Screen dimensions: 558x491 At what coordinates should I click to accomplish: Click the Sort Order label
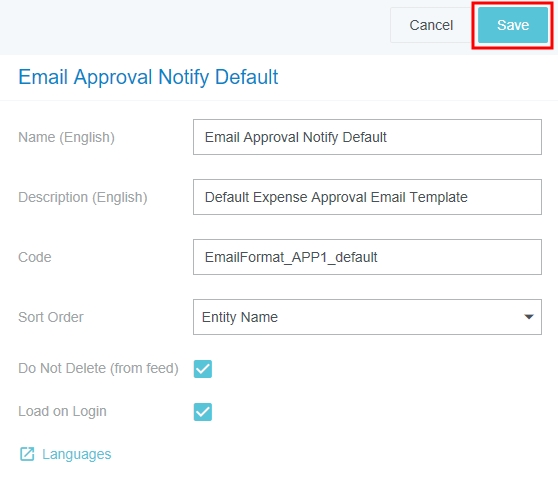pyautogui.click(x=51, y=317)
